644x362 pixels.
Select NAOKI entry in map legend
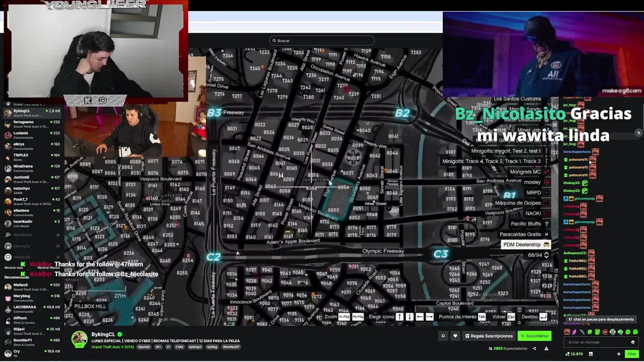click(x=537, y=213)
